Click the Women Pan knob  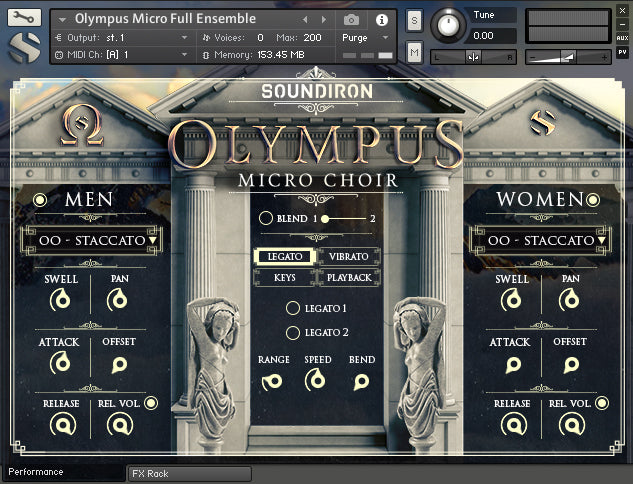click(x=570, y=299)
